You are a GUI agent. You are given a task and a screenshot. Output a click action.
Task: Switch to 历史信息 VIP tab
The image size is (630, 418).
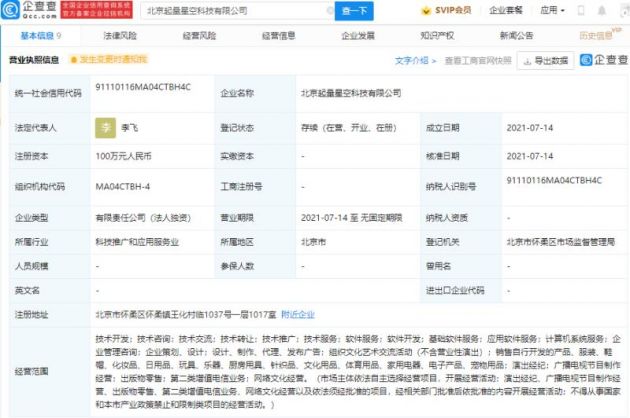tap(599, 35)
